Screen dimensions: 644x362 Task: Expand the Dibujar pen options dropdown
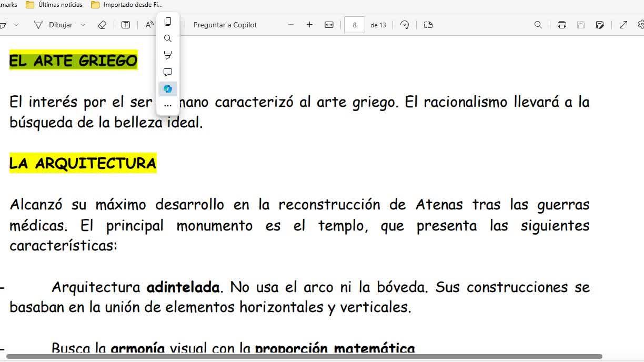pyautogui.click(x=83, y=25)
